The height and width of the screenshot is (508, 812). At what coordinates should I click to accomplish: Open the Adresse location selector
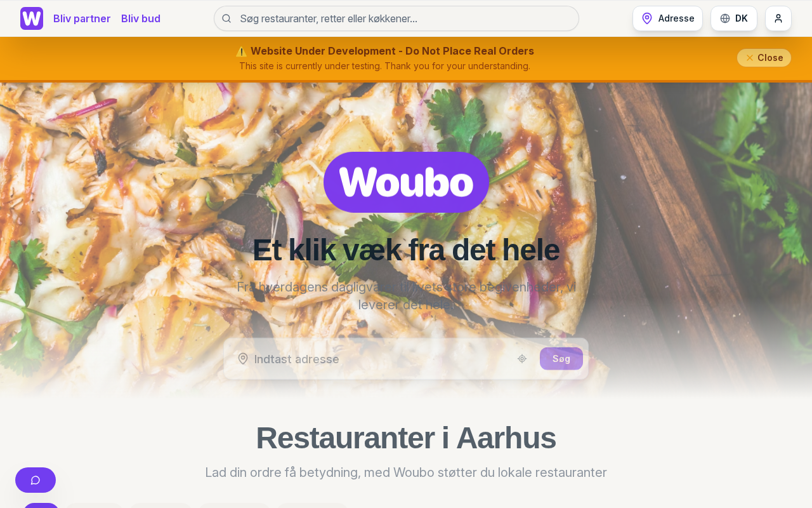pos(667,18)
